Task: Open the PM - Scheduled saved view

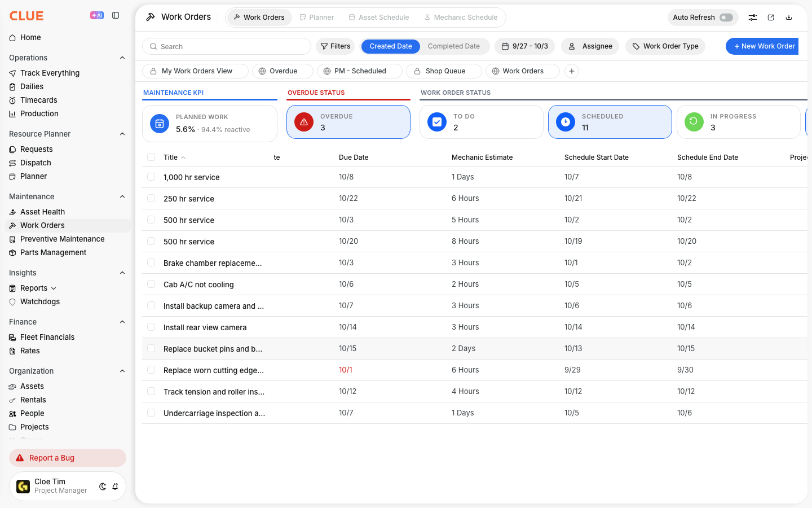Action: tap(360, 71)
